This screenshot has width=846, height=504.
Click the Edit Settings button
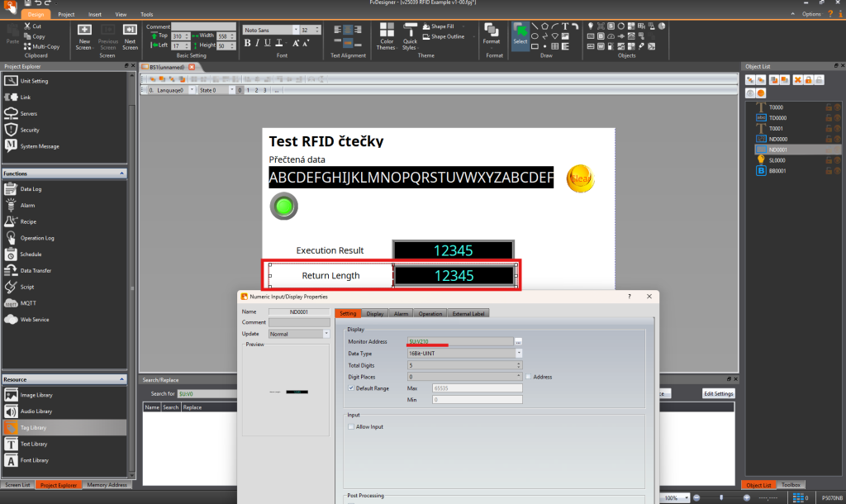click(718, 393)
